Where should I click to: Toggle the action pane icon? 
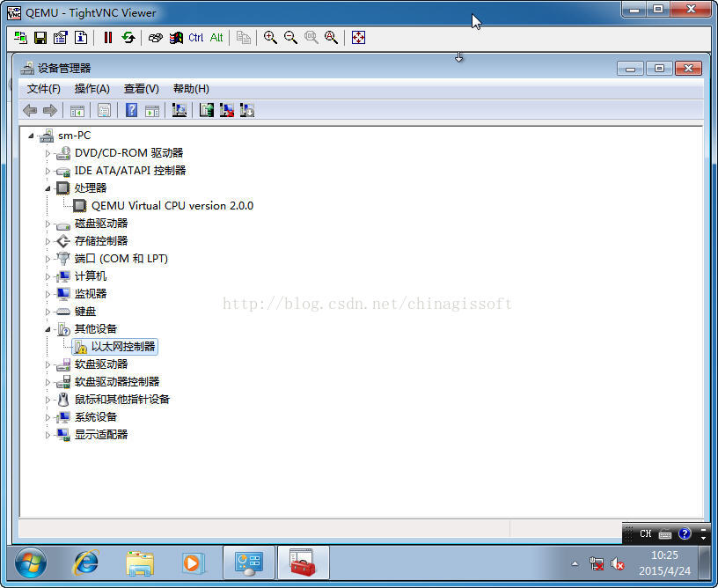tap(152, 110)
